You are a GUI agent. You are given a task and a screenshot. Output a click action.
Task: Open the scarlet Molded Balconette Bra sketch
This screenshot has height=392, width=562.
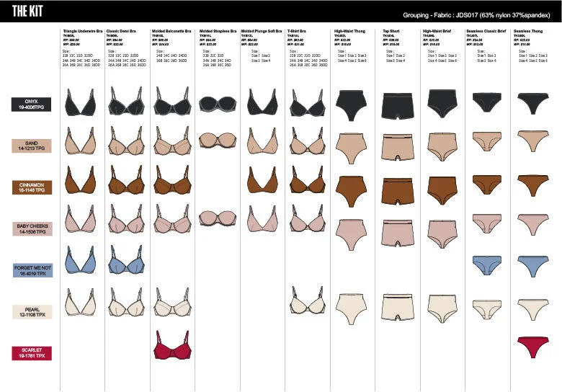172,345
